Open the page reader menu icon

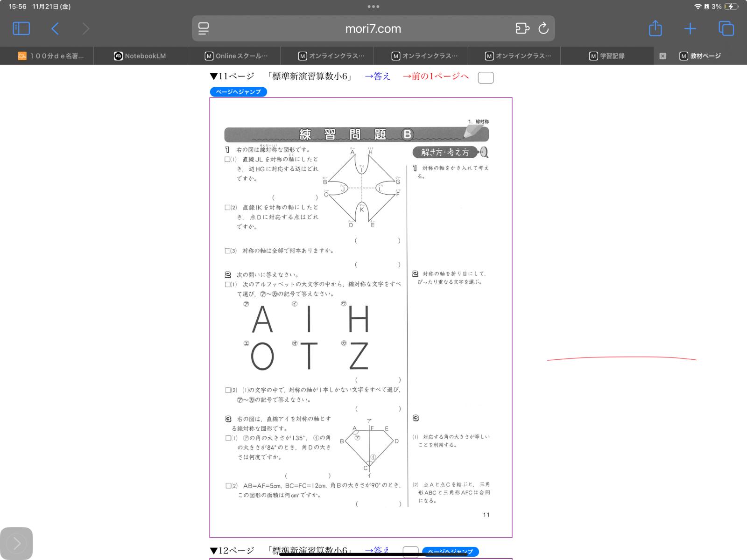click(x=204, y=28)
